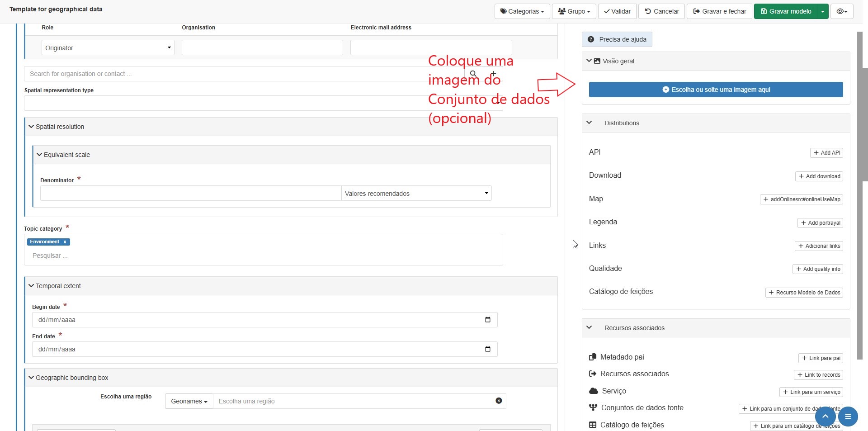868x431 pixels.
Task: Click Add download button
Action: (819, 176)
